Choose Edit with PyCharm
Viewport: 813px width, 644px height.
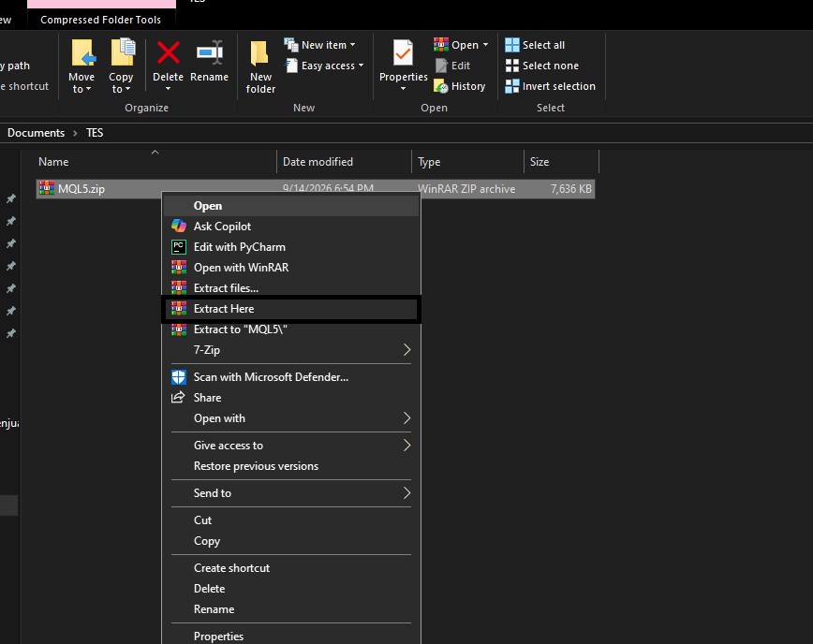[291, 246]
